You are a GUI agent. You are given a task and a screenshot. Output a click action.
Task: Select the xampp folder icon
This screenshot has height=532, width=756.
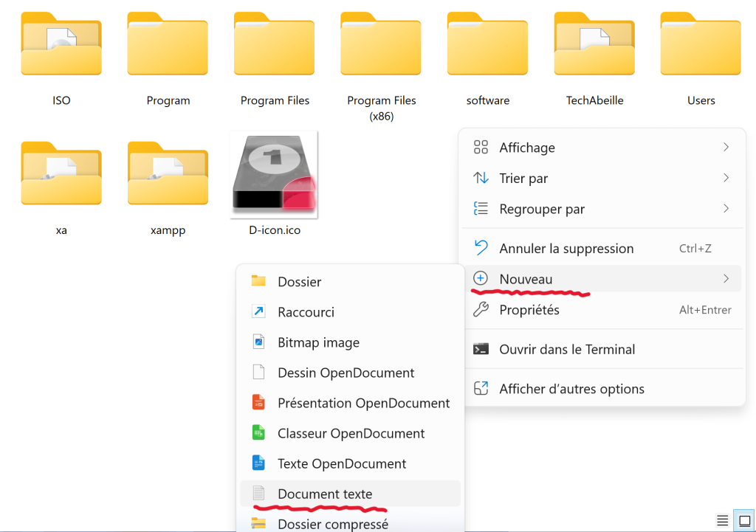(168, 174)
